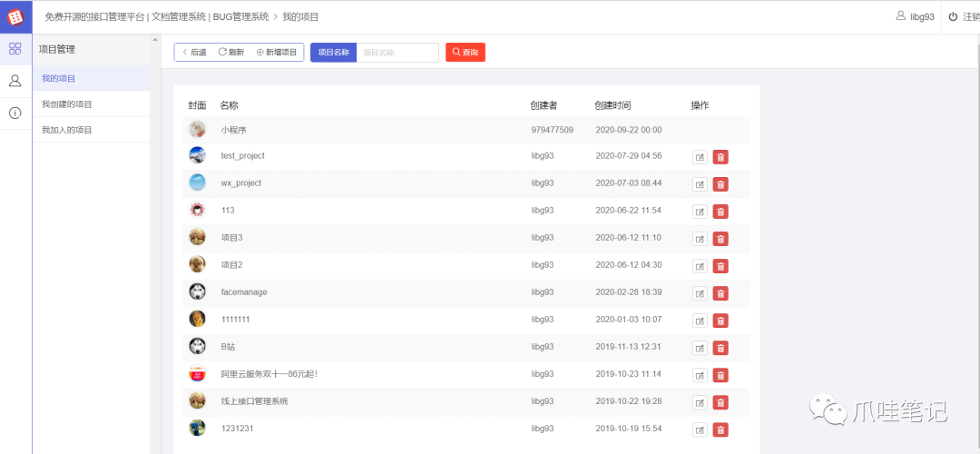Screen dimensions: 980x454
Task: Click the 注销 logout link
Action: (964, 17)
